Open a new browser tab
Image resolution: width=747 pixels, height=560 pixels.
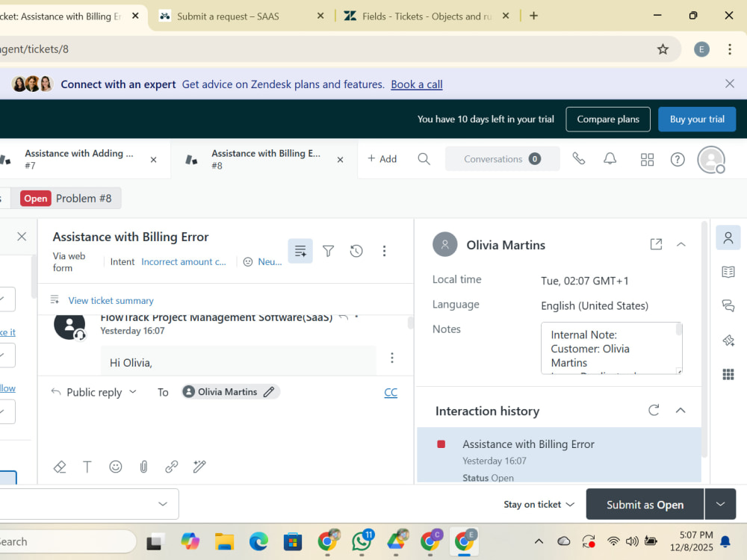pyautogui.click(x=533, y=16)
